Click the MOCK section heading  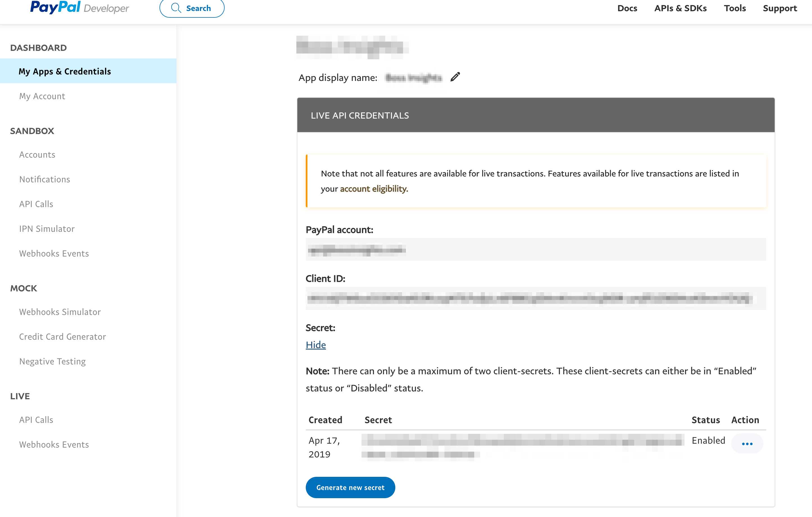(x=24, y=288)
